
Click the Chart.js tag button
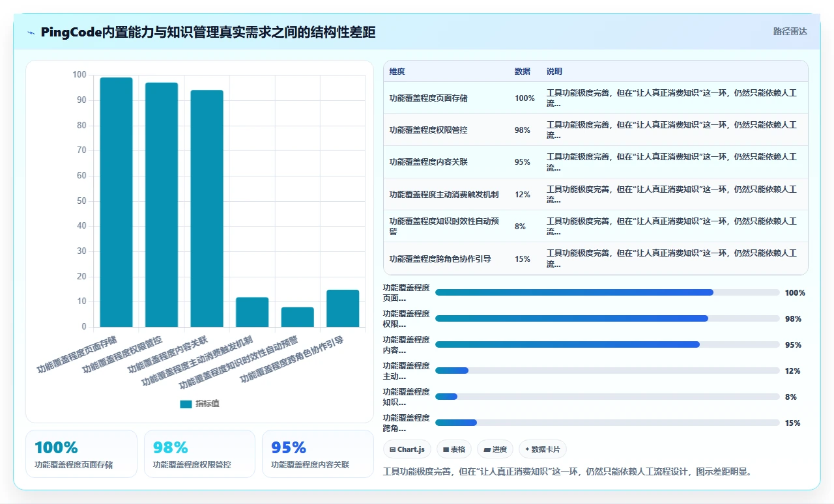tap(407, 449)
